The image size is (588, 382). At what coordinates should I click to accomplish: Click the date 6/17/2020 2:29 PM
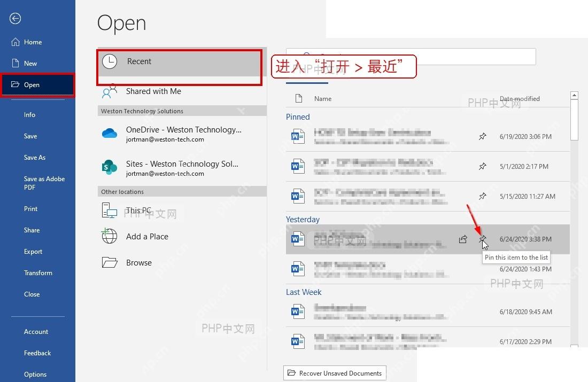pyautogui.click(x=525, y=341)
